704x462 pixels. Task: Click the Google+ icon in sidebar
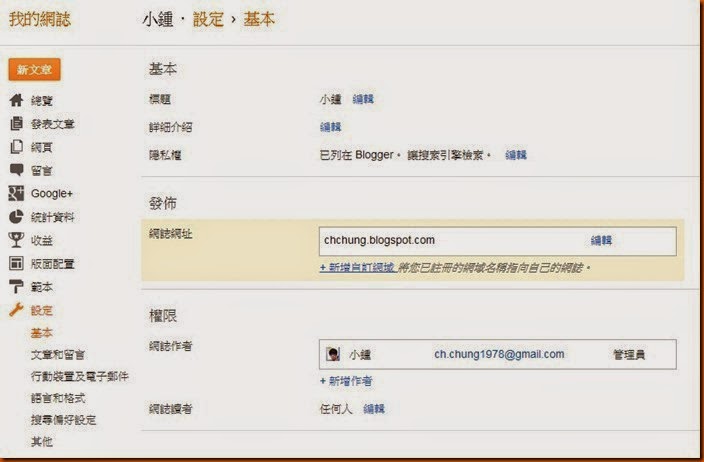point(16,193)
